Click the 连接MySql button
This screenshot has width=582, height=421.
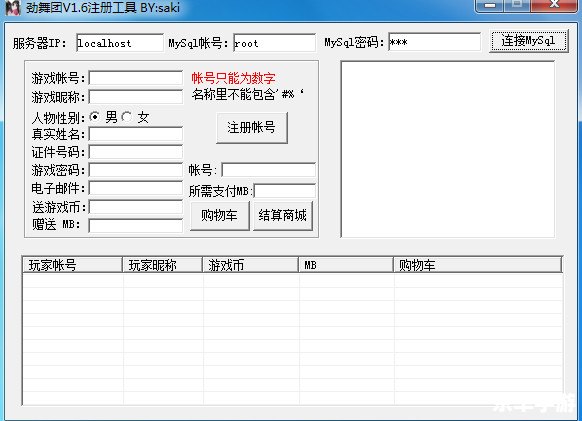529,41
